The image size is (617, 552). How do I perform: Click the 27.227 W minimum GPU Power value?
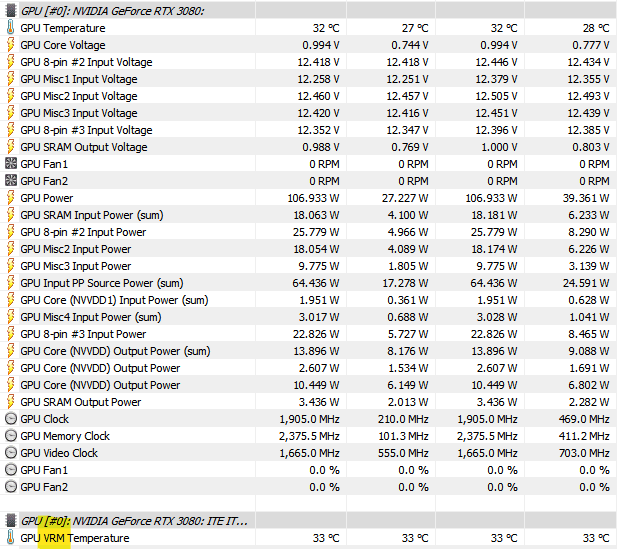tap(405, 198)
